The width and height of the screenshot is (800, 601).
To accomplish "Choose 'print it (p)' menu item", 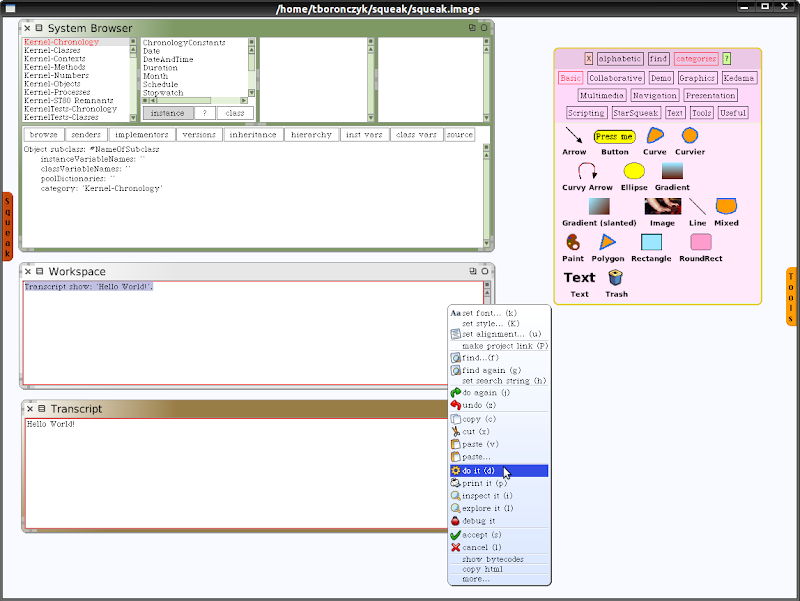I will click(x=499, y=483).
